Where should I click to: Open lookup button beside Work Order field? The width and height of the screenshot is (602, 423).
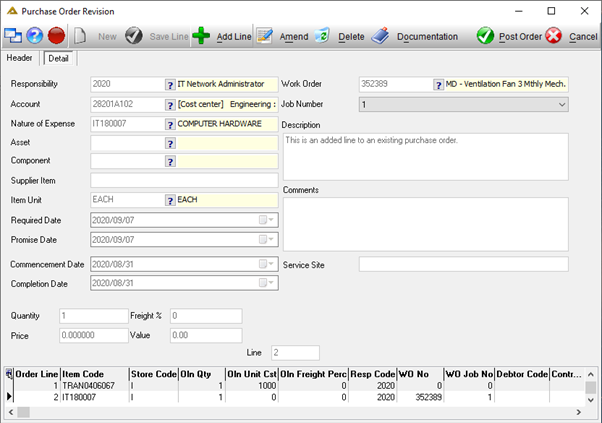coord(438,84)
